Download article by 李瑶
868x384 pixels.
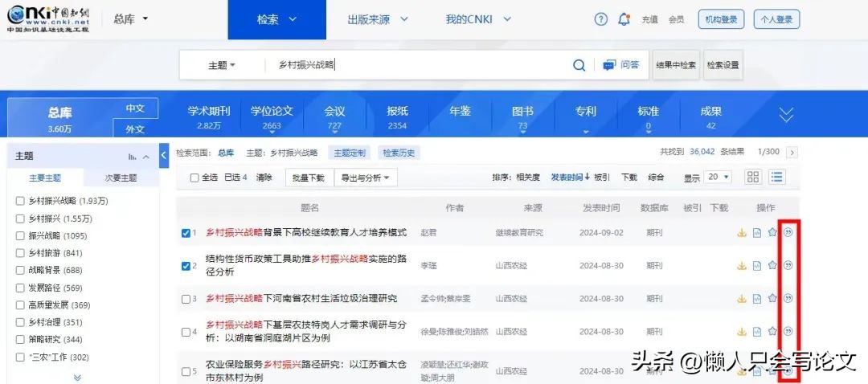(x=742, y=266)
